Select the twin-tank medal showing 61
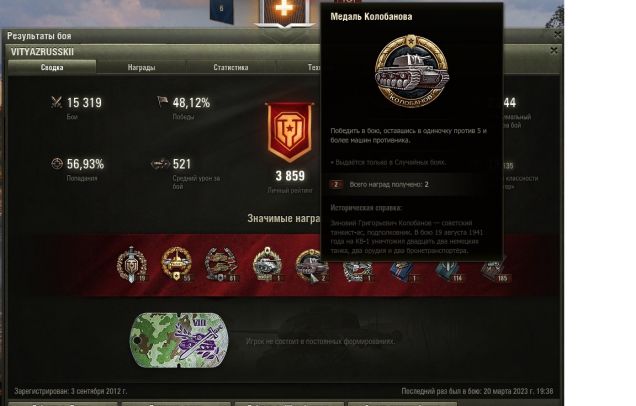This screenshot has width=636, height=406. pos(221,264)
